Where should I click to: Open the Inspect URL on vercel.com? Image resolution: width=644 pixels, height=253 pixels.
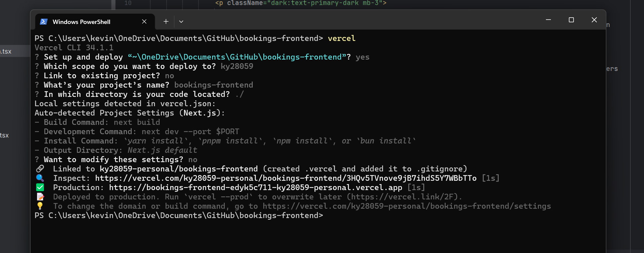click(x=286, y=178)
